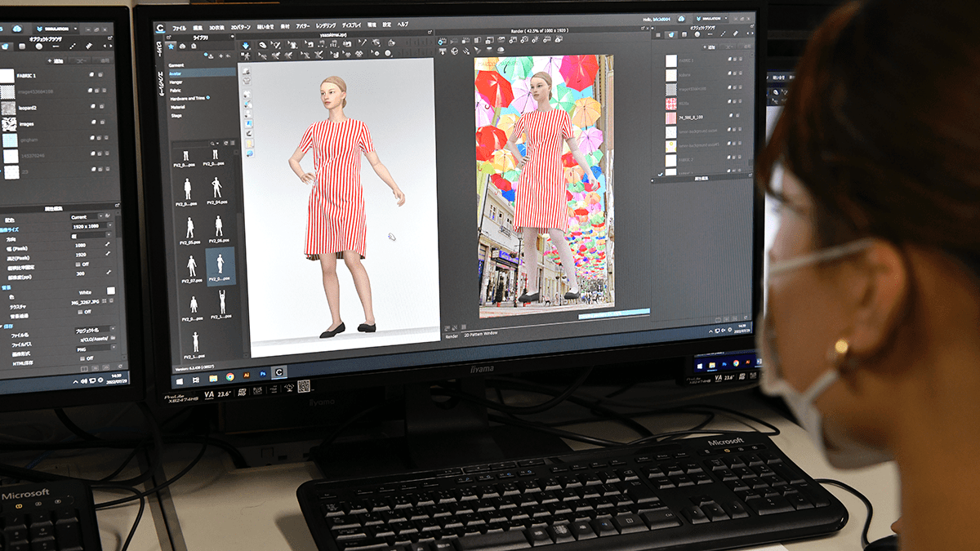Viewport: 980px width, 551px height.
Task: Open the ファイル menu
Action: [179, 29]
